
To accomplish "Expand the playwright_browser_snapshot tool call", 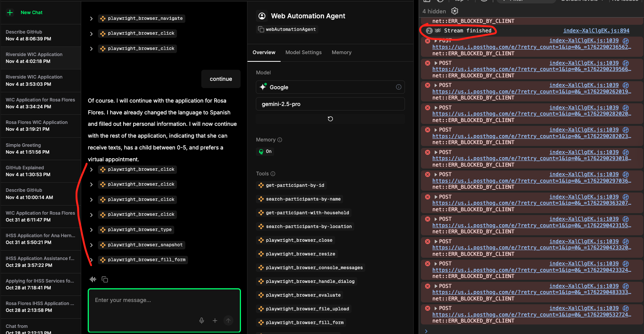I will click(x=91, y=245).
